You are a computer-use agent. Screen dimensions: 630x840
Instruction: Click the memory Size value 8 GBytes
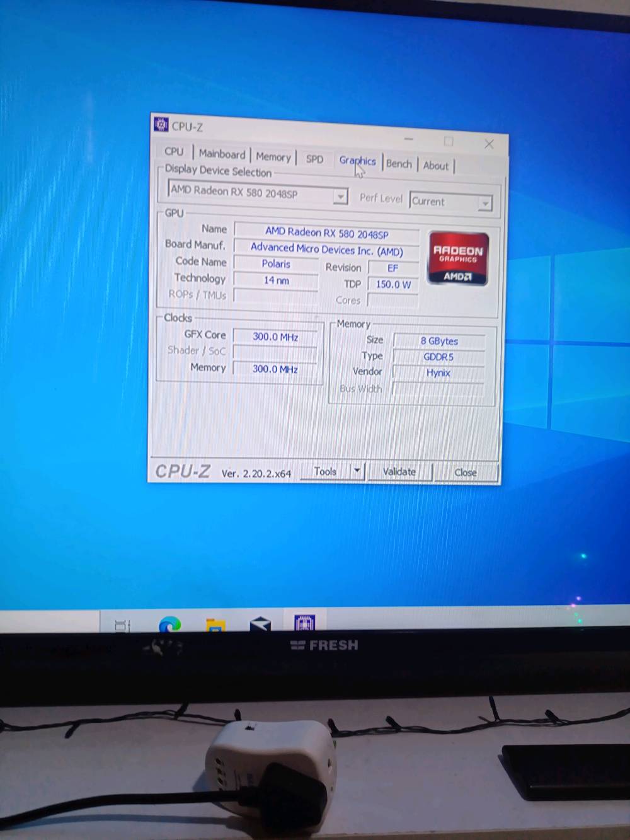click(439, 341)
